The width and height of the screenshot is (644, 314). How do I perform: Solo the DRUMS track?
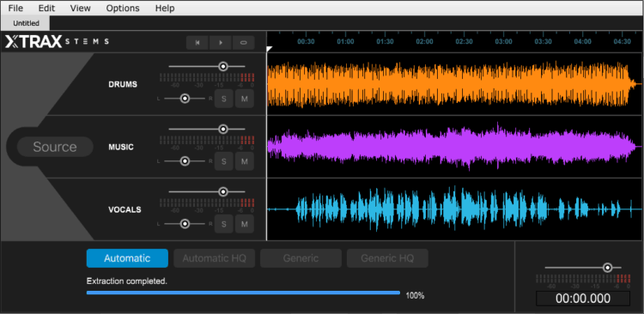click(x=224, y=99)
